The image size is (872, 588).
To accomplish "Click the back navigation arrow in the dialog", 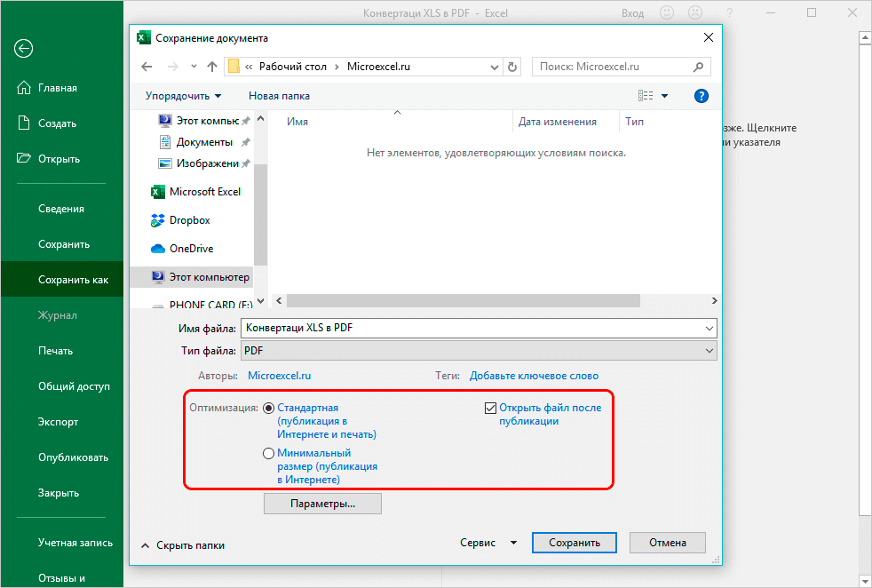I will tap(147, 67).
